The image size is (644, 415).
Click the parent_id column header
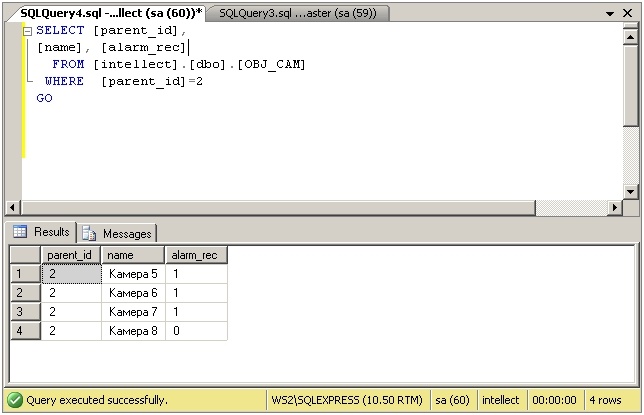71,255
